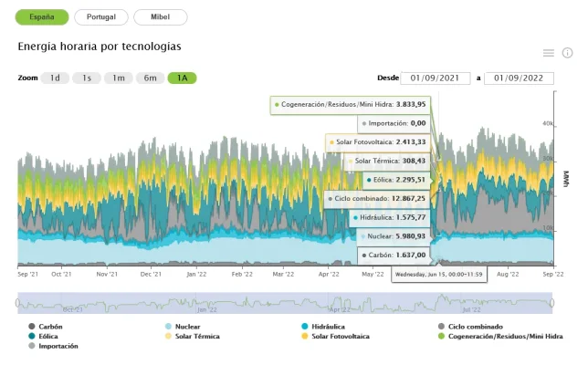Click the Sep '21 x-axis label
This screenshot has height=365, width=588.
tap(27, 275)
